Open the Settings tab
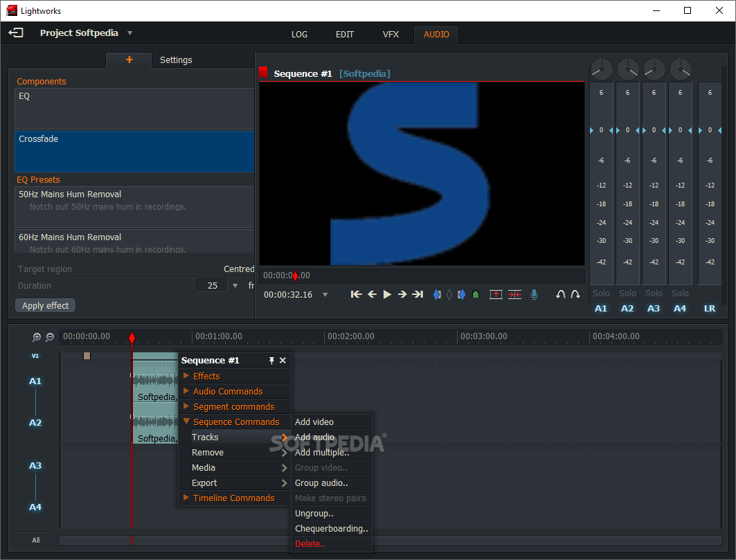The width and height of the screenshot is (736, 560). point(176,60)
